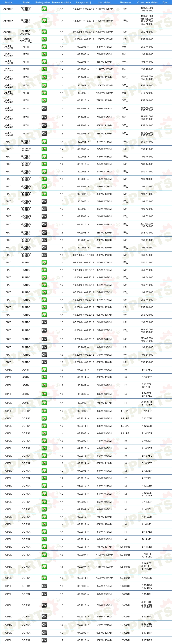Click production date 08.2011 ->

[x=83, y=426]
